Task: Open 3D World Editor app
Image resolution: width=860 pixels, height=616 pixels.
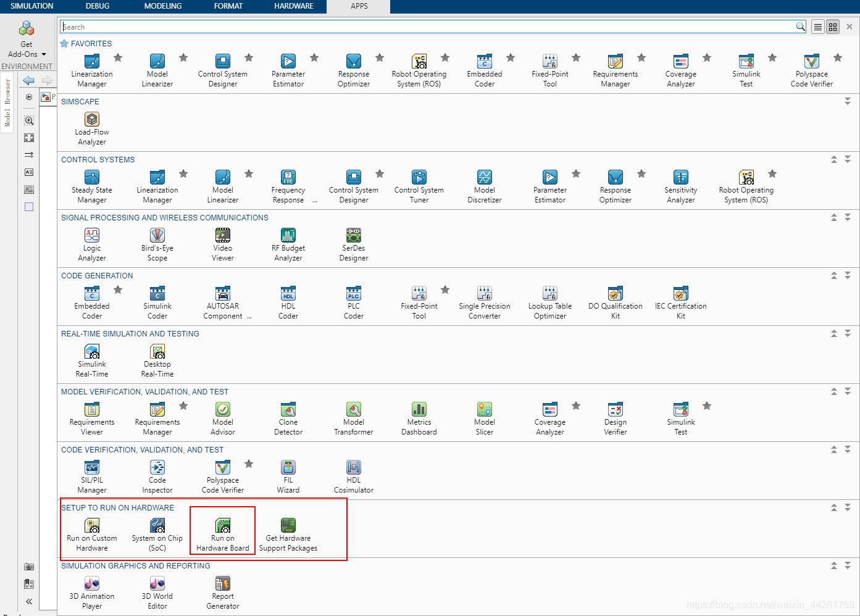Action: tap(157, 593)
